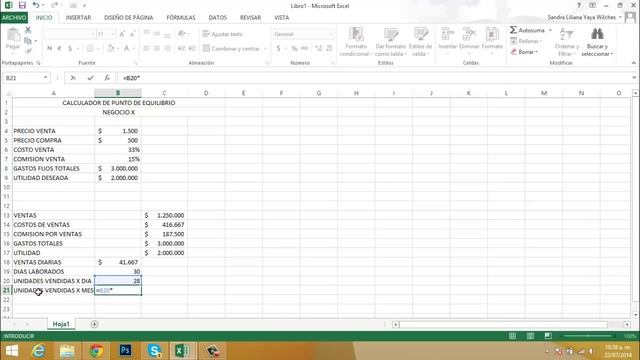Cancel the formula entry with X button
The height and width of the screenshot is (360, 640).
pyautogui.click(x=73, y=78)
